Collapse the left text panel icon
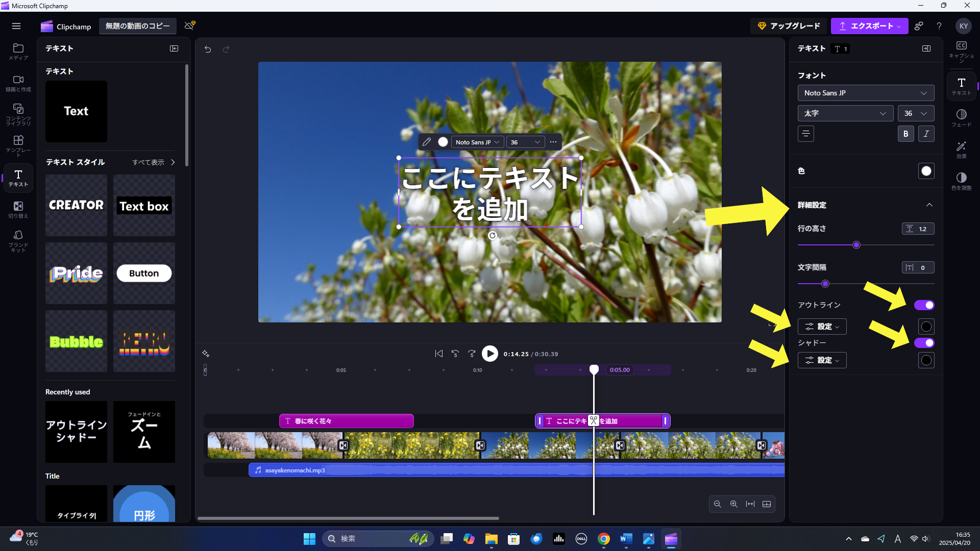Screen dimensions: 980x551 174,48
